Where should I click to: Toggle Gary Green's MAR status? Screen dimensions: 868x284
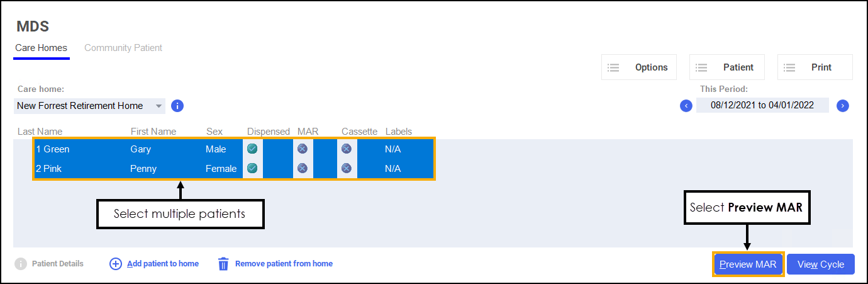302,149
